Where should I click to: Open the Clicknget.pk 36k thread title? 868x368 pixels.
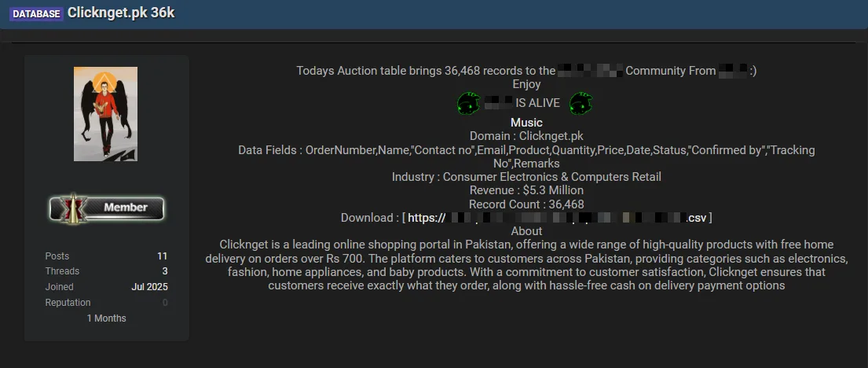pos(123,13)
